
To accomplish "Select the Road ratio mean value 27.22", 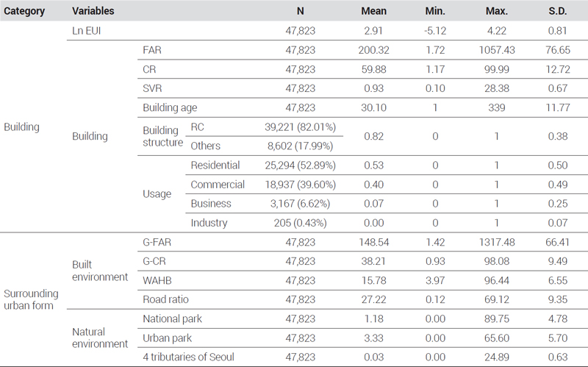I will (x=373, y=299).
